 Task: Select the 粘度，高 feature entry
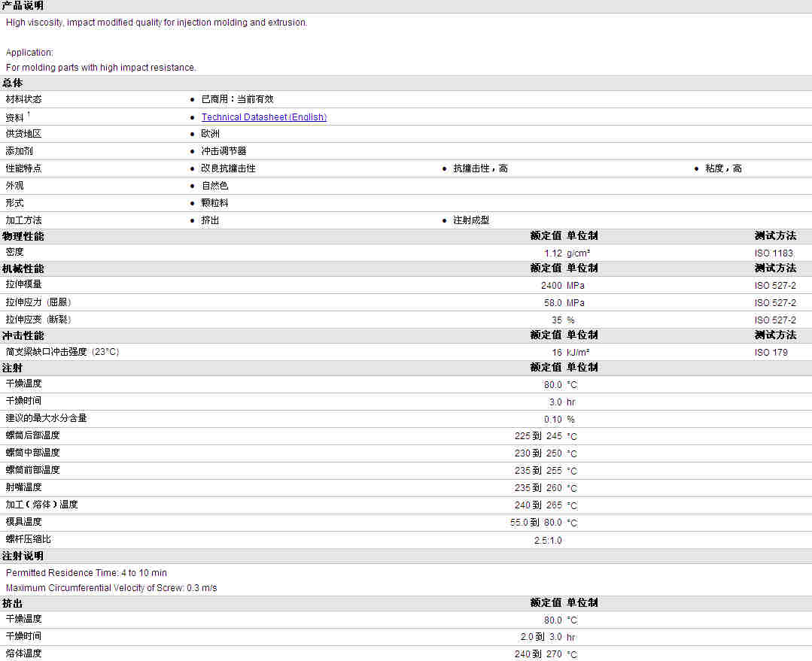(x=722, y=168)
